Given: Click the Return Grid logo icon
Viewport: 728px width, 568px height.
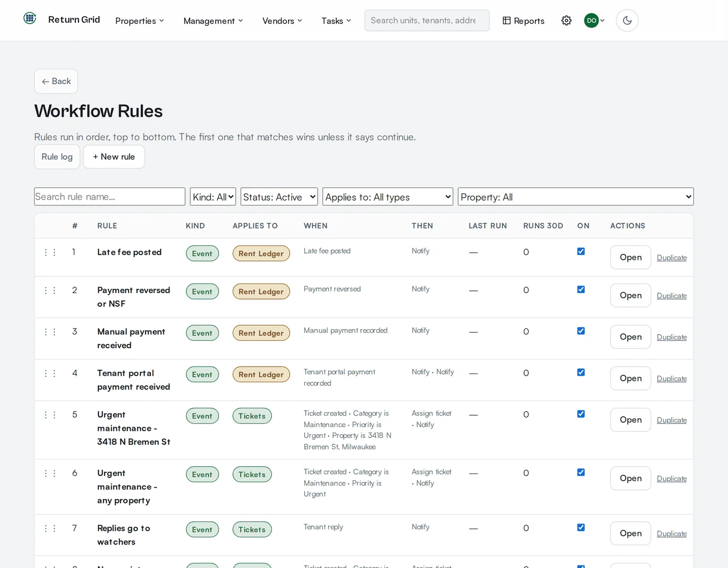Looking at the screenshot, I should [30, 19].
